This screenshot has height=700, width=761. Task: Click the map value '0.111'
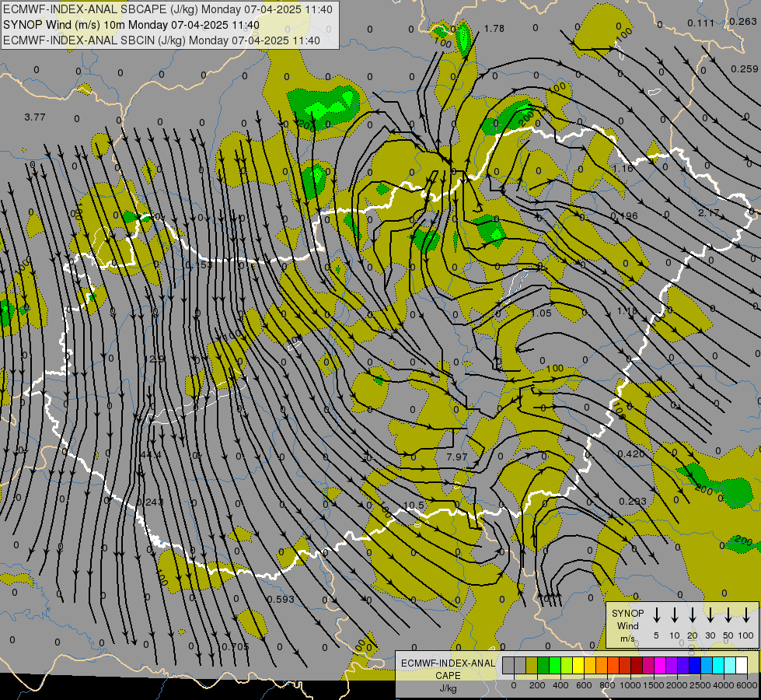[x=701, y=23]
